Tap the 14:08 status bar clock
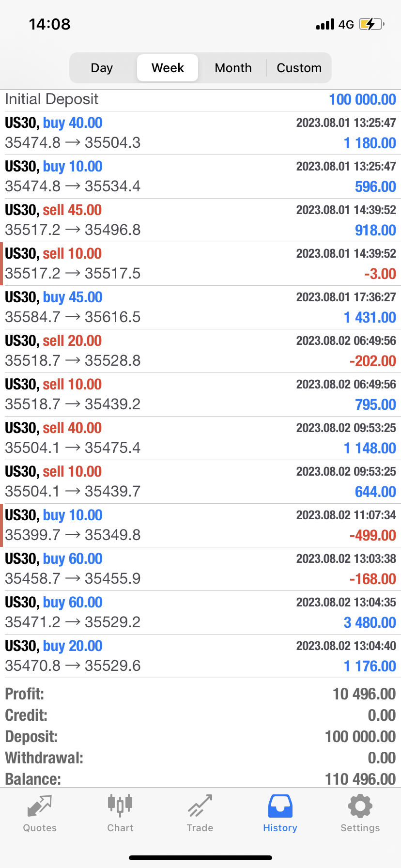The image size is (401, 868). (50, 24)
